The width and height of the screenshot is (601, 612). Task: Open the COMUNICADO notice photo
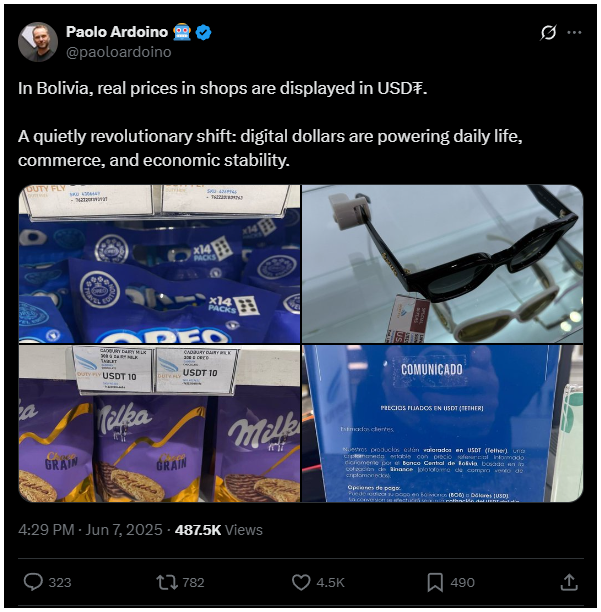point(443,423)
